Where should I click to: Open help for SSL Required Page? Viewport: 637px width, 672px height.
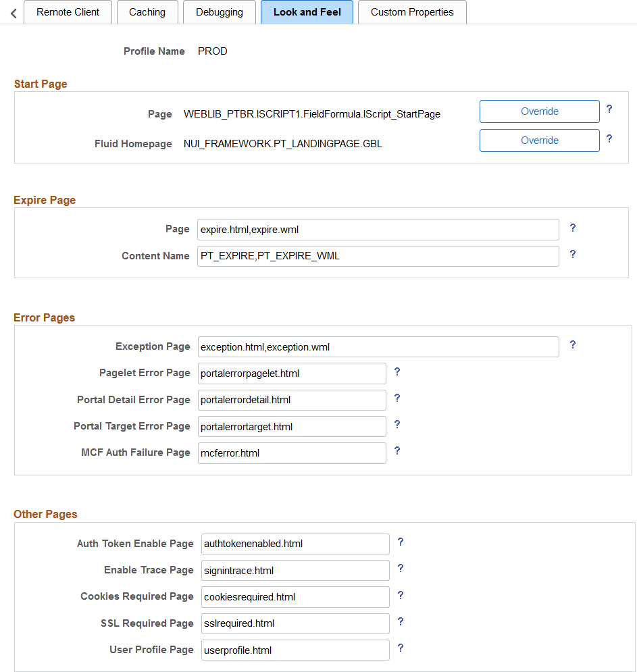[401, 622]
